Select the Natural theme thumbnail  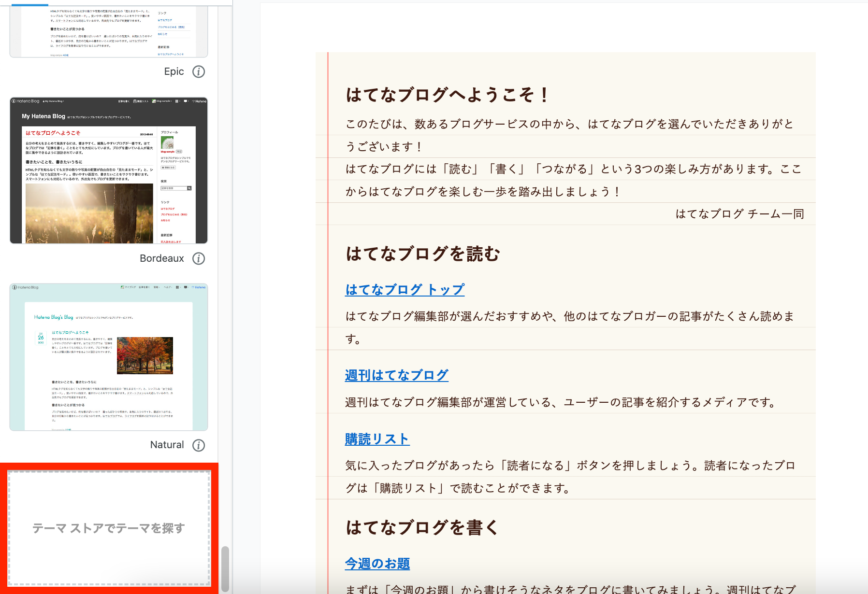click(x=109, y=357)
